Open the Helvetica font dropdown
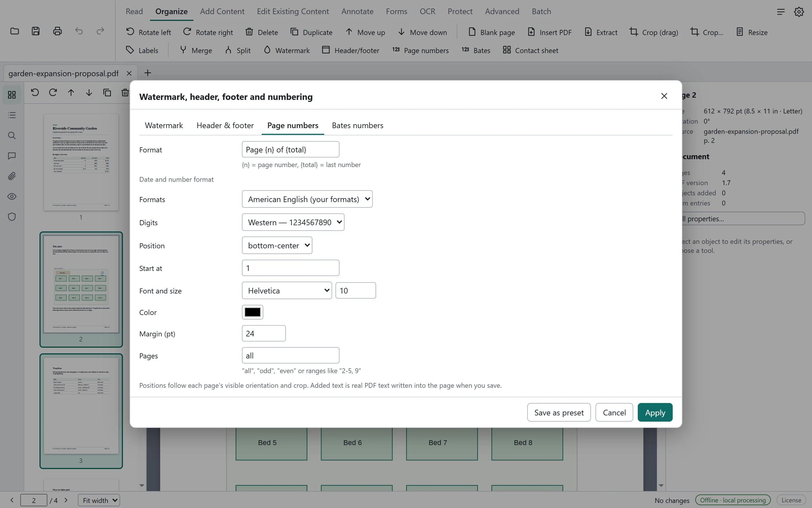 point(287,291)
